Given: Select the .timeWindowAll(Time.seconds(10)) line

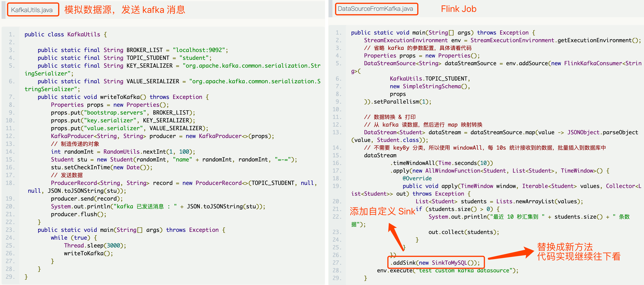Looking at the screenshot, I should coord(441,163).
